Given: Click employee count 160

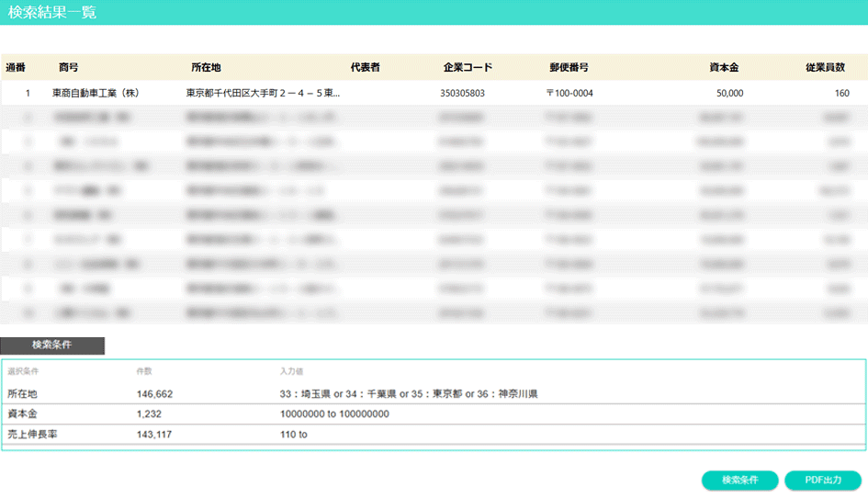Looking at the screenshot, I should pos(842,93).
